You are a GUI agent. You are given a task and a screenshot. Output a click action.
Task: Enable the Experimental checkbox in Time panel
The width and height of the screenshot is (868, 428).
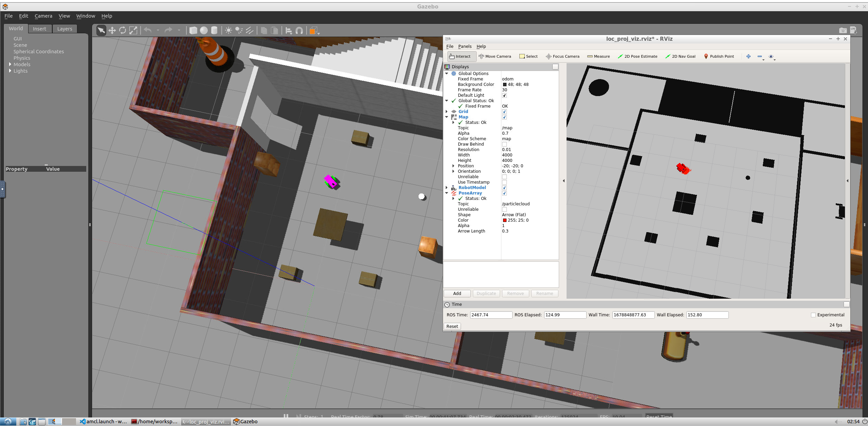[813, 315]
